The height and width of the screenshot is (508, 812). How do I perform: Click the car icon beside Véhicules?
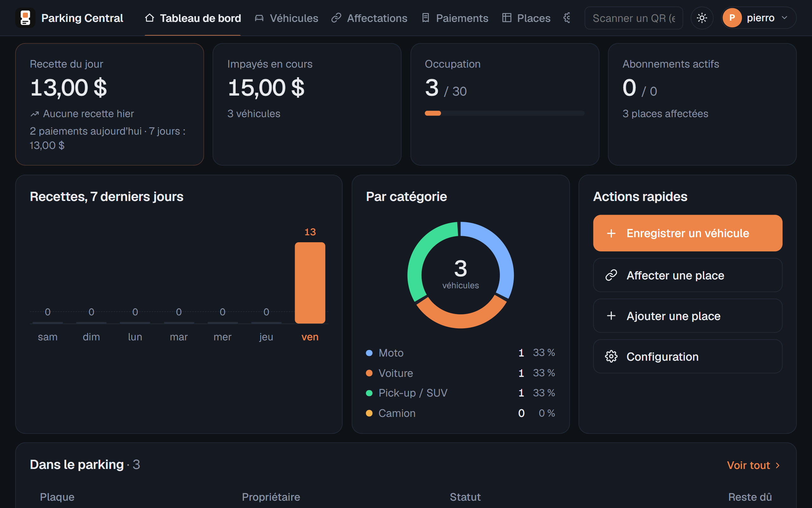click(259, 18)
